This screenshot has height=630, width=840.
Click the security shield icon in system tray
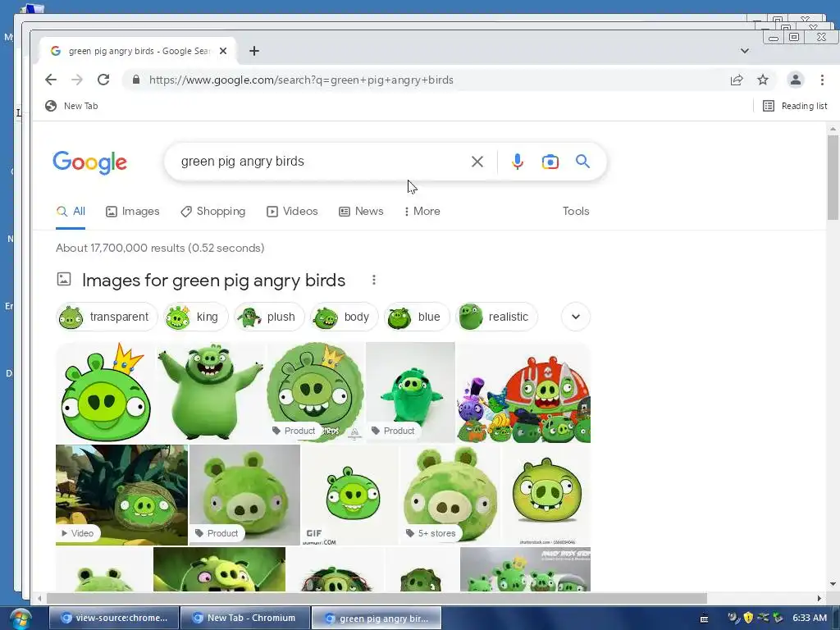pyautogui.click(x=748, y=618)
